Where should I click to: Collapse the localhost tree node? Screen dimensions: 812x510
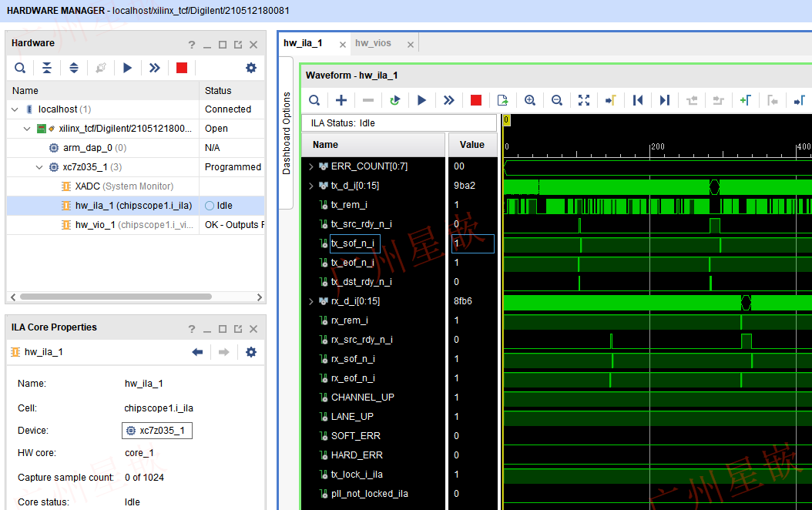15,109
